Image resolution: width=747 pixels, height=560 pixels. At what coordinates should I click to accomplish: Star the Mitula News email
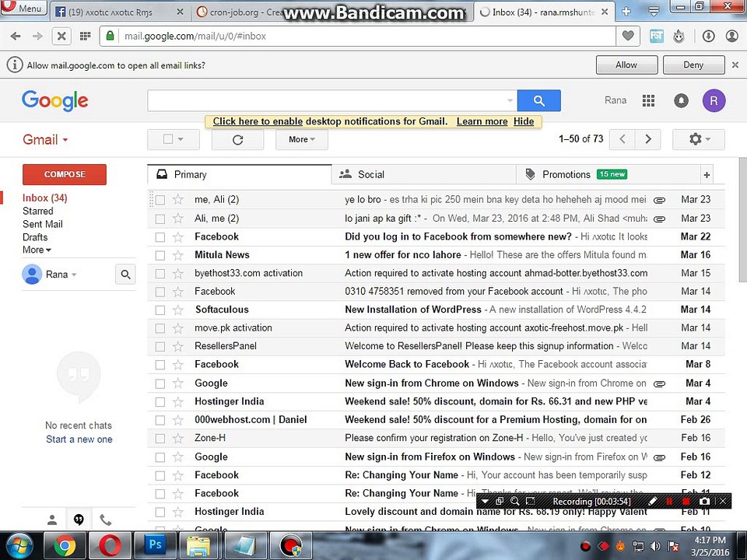(x=178, y=255)
